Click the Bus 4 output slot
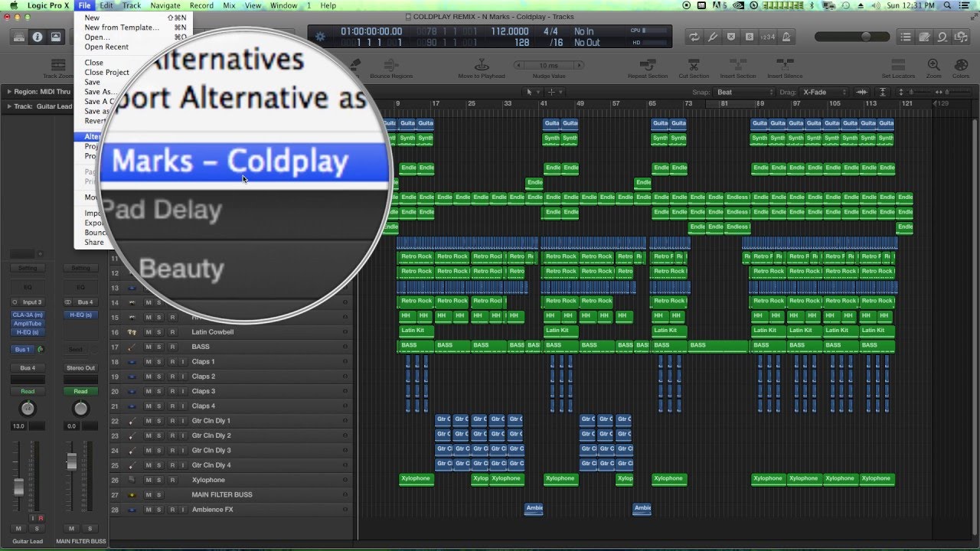Image resolution: width=980 pixels, height=551 pixels. coord(28,368)
